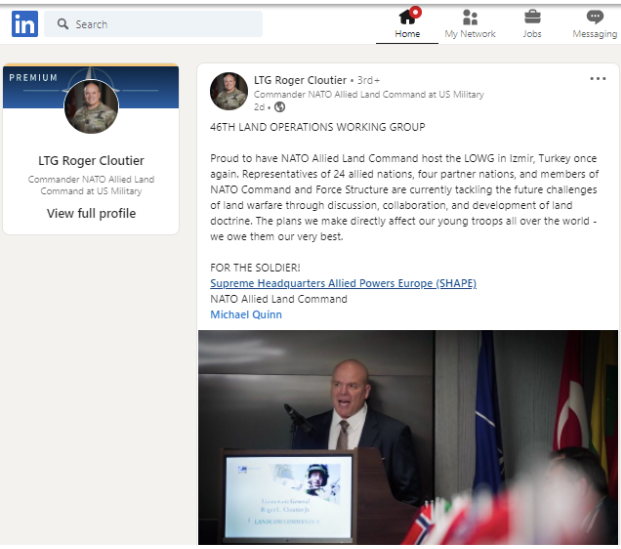Open the Michael Quinn mention link
The height and width of the screenshot is (549, 621).
click(246, 315)
